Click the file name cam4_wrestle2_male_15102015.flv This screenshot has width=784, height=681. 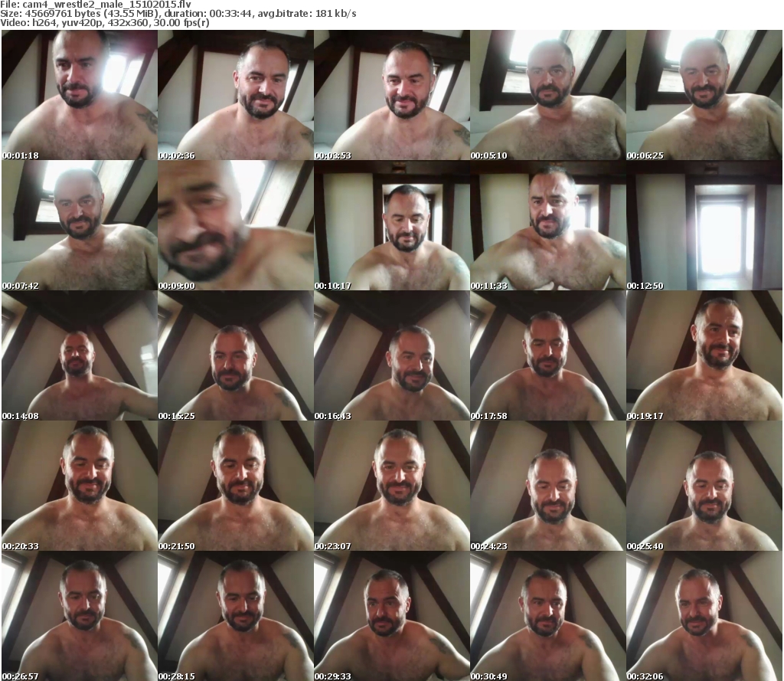coord(106,5)
